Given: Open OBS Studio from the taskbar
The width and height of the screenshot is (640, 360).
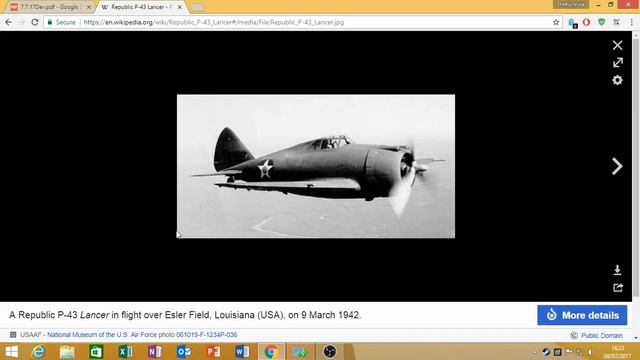Looking at the screenshot, I should pyautogui.click(x=329, y=351).
